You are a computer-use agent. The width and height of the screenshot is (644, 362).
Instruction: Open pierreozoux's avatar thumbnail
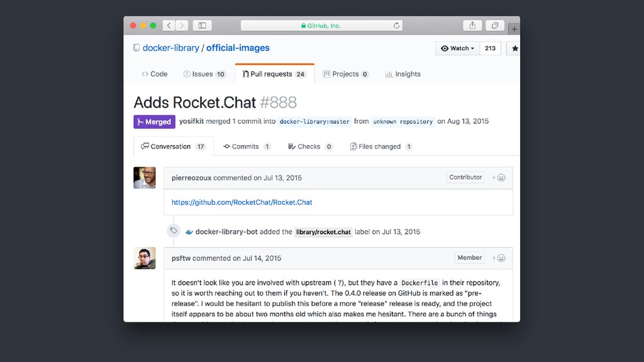pos(145,178)
